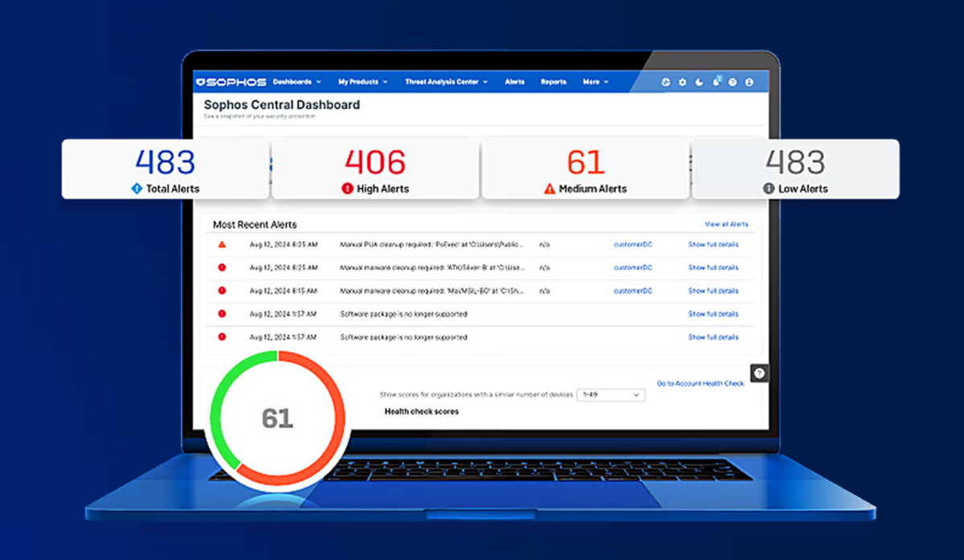Open the 1-49 device count dropdown
Viewport: 964px width, 560px height.
[x=611, y=394]
